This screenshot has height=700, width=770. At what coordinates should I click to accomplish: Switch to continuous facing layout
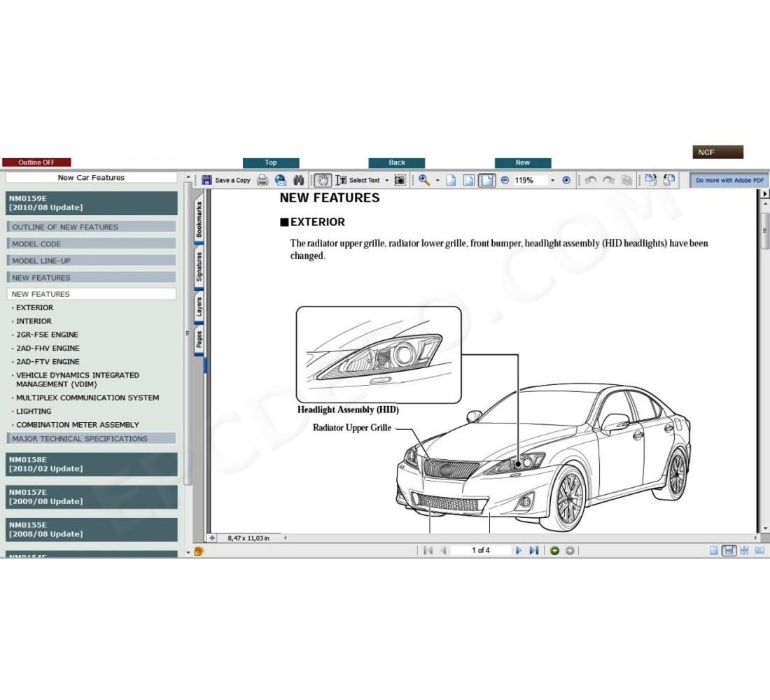(x=745, y=551)
